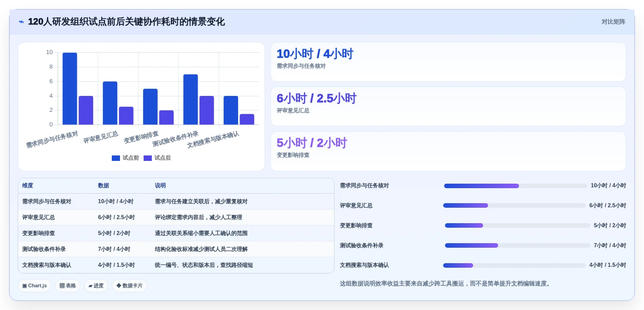Select the Chart.js tag chip
The width and height of the screenshot is (644, 310).
click(35, 285)
